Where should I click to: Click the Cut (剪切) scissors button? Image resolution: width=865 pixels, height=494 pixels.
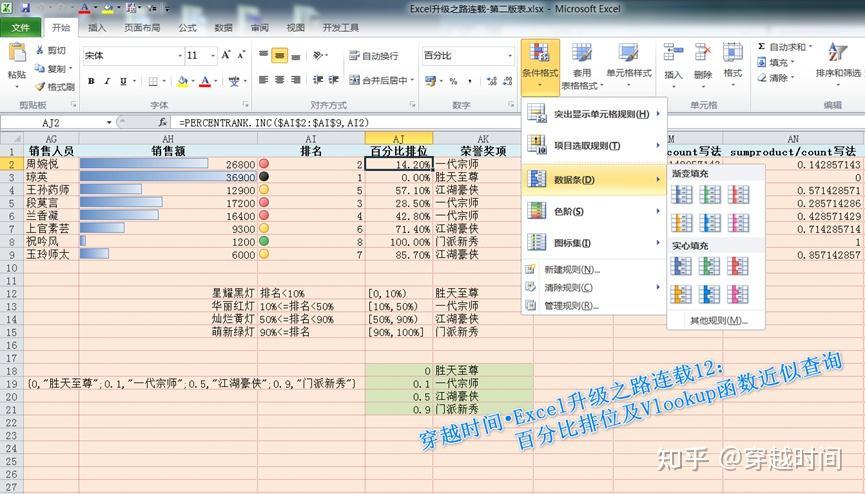51,50
